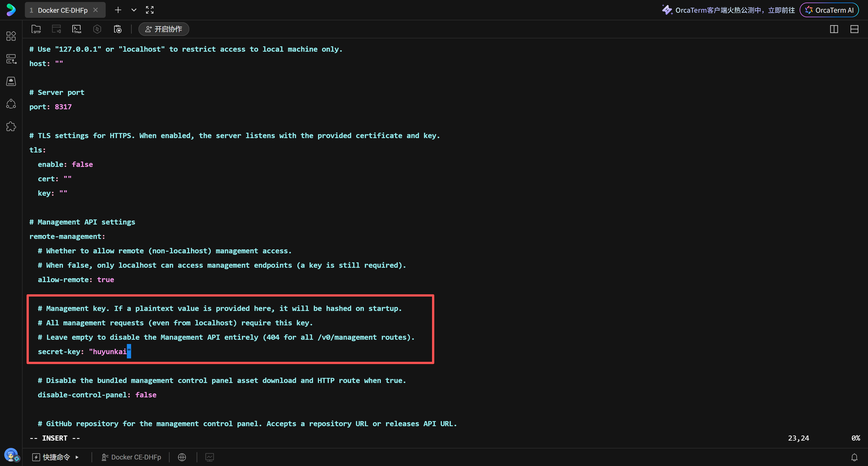
Task: Open the server list sidebar icon
Action: (11, 59)
